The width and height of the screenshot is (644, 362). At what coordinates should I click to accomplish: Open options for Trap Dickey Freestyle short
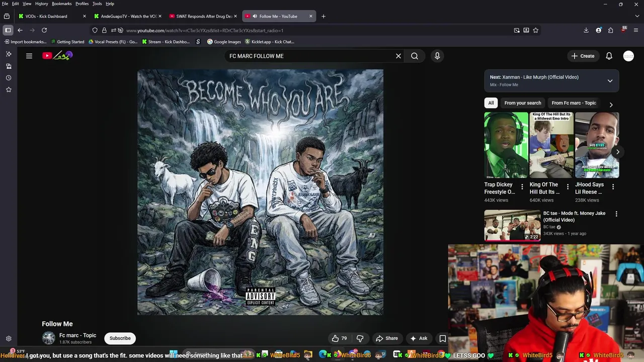coord(522,187)
